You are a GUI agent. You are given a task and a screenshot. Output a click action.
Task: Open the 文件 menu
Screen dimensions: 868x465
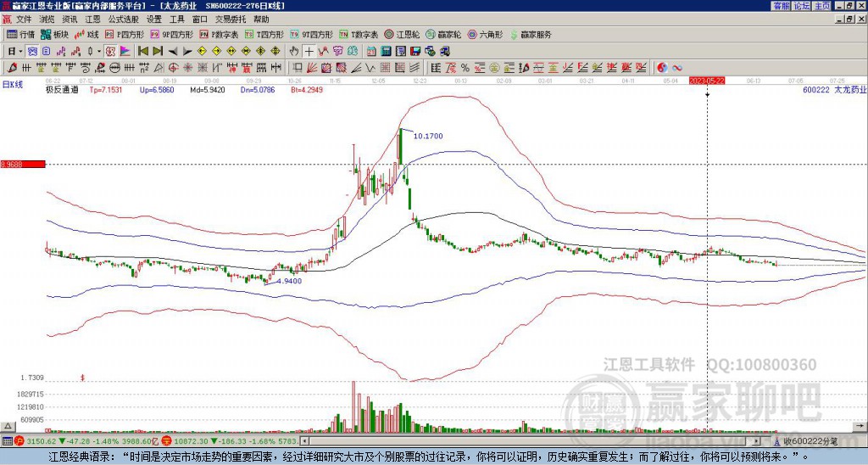[x=24, y=20]
